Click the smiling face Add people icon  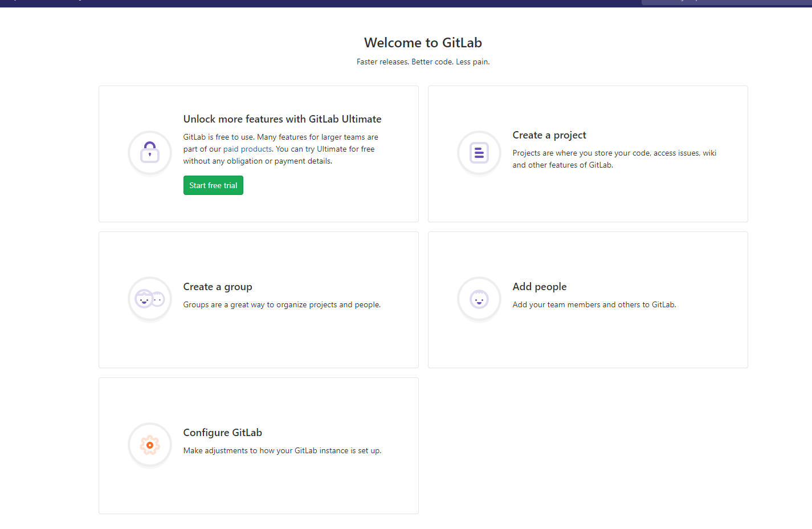point(479,299)
